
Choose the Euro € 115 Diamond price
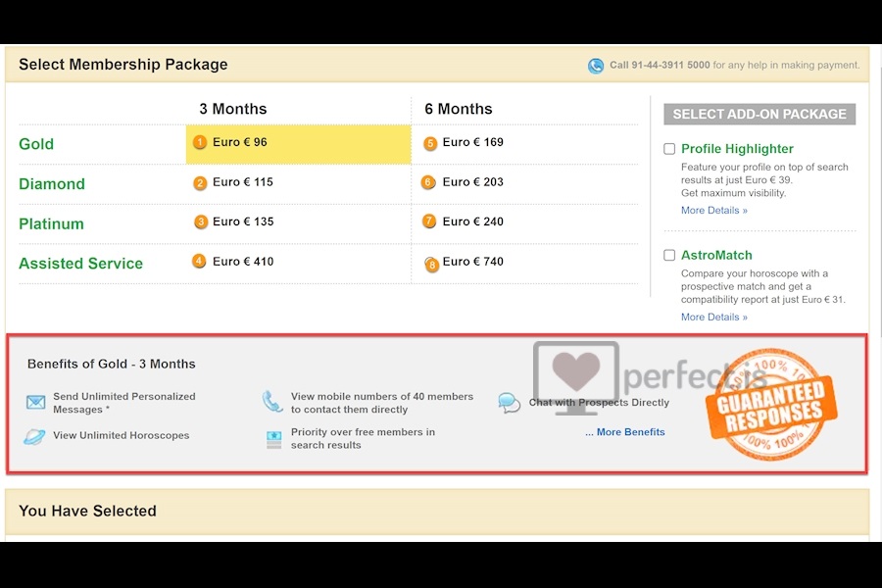pyautogui.click(x=243, y=182)
